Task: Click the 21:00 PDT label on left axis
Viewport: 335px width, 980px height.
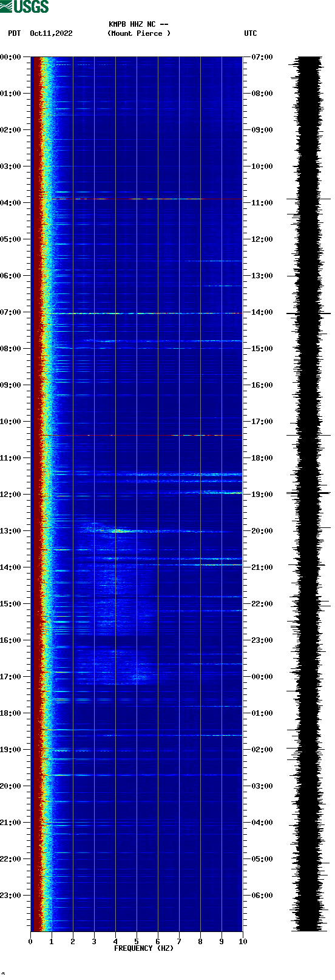Action: tap(10, 823)
